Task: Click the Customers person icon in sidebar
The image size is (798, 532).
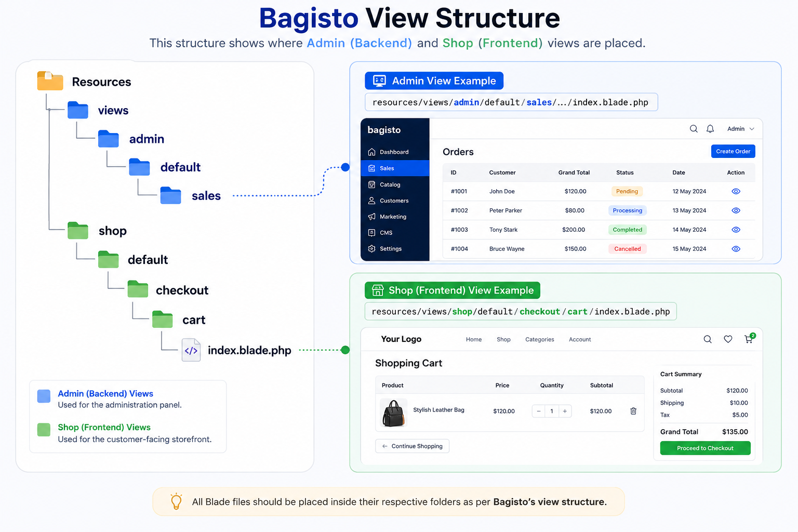Action: point(371,201)
